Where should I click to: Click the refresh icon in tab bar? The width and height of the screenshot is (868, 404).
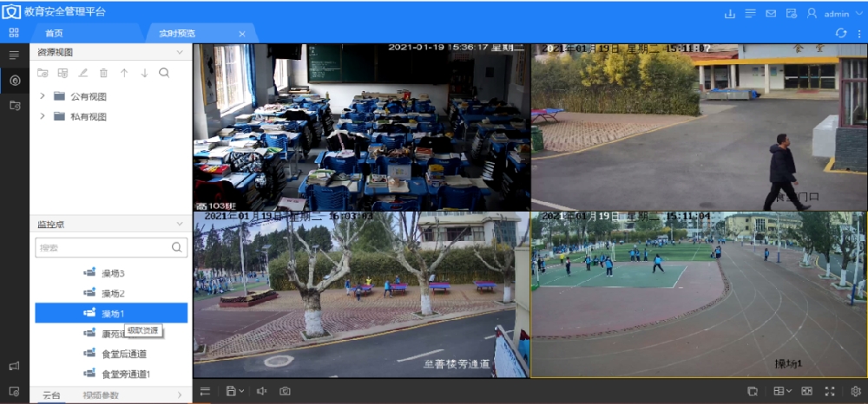[x=841, y=33]
